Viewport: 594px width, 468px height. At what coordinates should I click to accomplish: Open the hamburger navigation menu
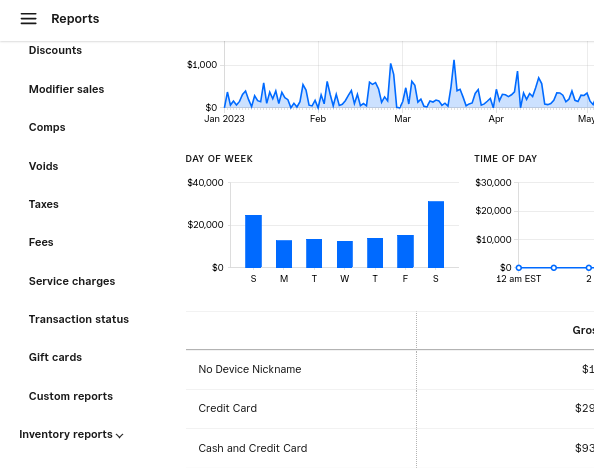pos(28,19)
